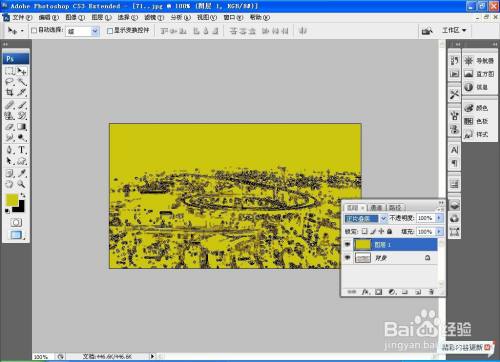The width and height of the screenshot is (500, 362).
Task: Select the Lasso tool
Action: coord(10,82)
